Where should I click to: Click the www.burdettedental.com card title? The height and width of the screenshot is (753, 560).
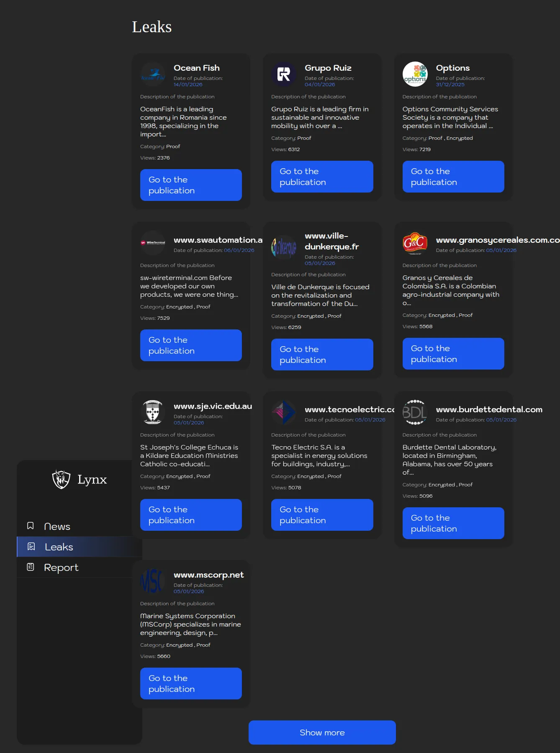(x=489, y=409)
